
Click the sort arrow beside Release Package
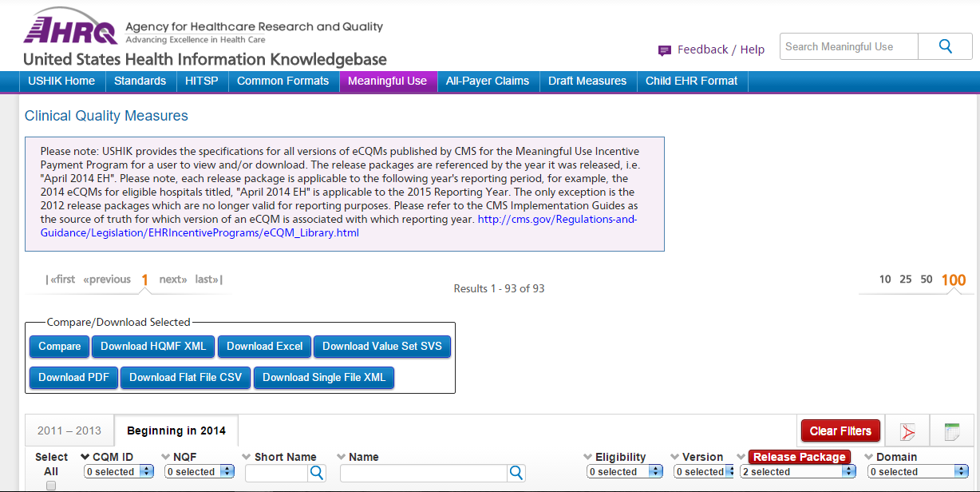741,457
